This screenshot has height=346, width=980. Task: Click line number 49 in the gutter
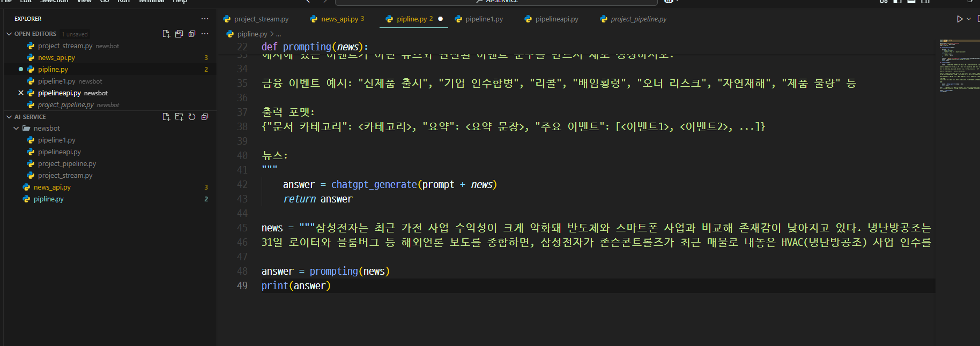242,285
